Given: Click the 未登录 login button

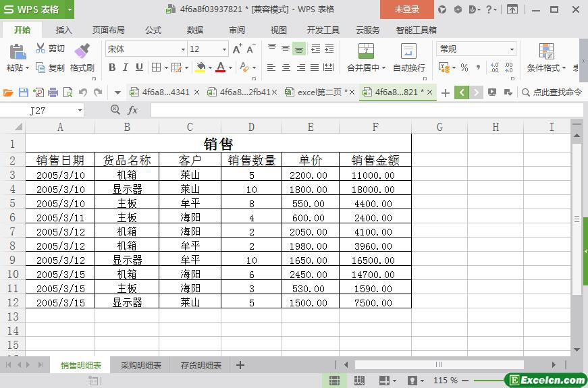Looking at the screenshot, I should [406, 9].
